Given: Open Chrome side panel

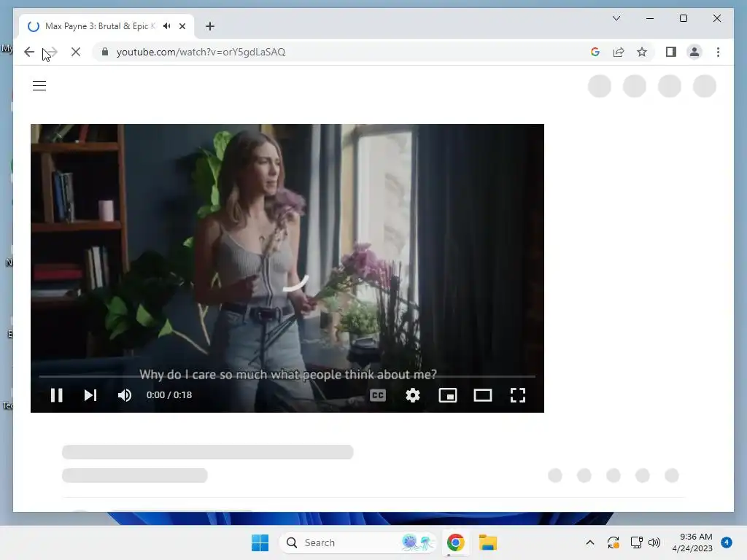Looking at the screenshot, I should coord(671,52).
